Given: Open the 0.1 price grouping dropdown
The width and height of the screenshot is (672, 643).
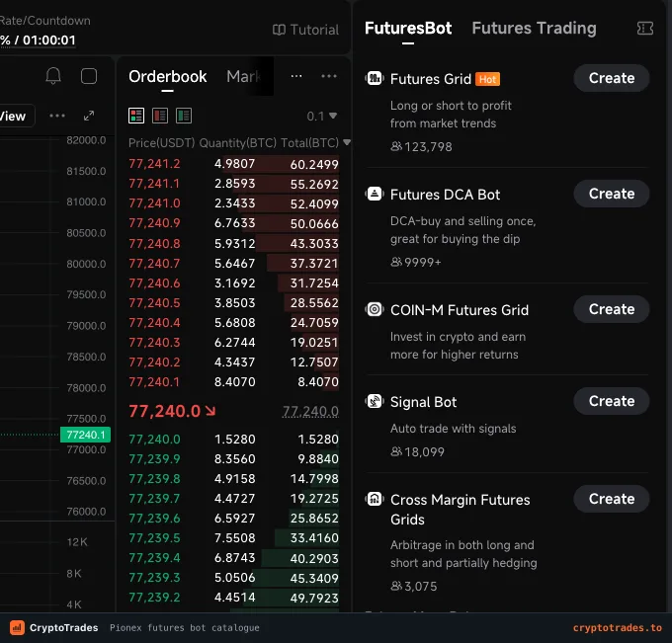Looking at the screenshot, I should [x=322, y=117].
